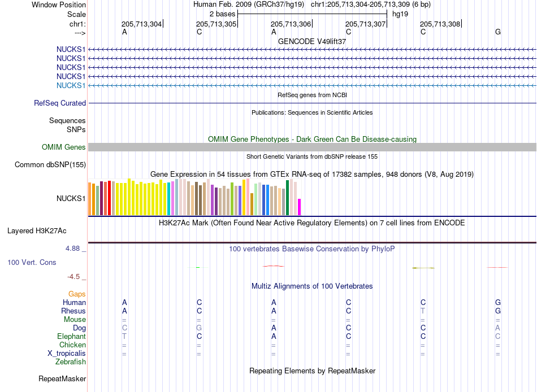Image resolution: width=537 pixels, height=392 pixels.
Task: Click the green PhyloP conservation mark
Action: [x=198, y=267]
